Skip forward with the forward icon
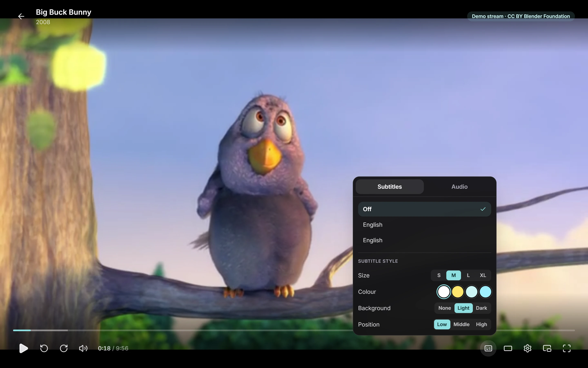588x368 pixels. click(x=64, y=348)
